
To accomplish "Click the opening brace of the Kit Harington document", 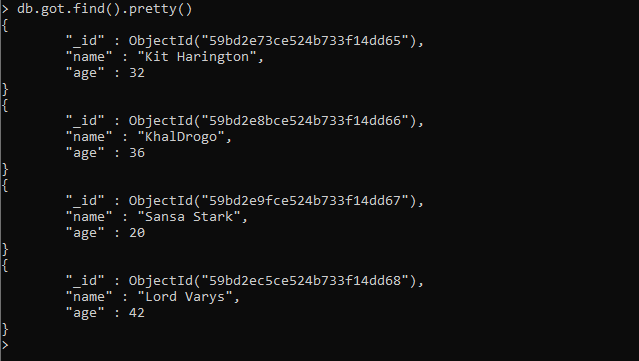I will tap(5, 25).
